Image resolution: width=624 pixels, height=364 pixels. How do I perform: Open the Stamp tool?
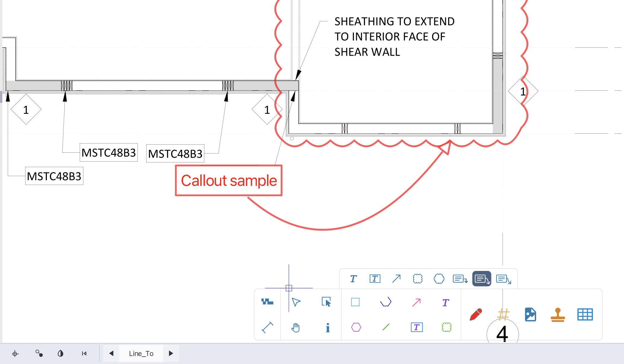pyautogui.click(x=558, y=315)
